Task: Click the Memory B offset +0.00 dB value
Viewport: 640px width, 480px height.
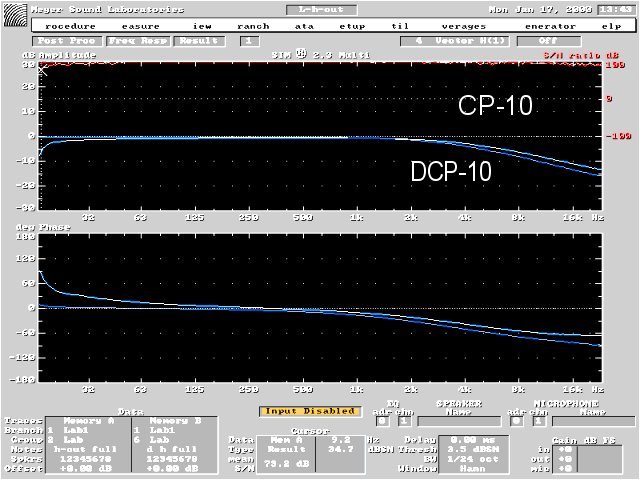Action: point(172,469)
